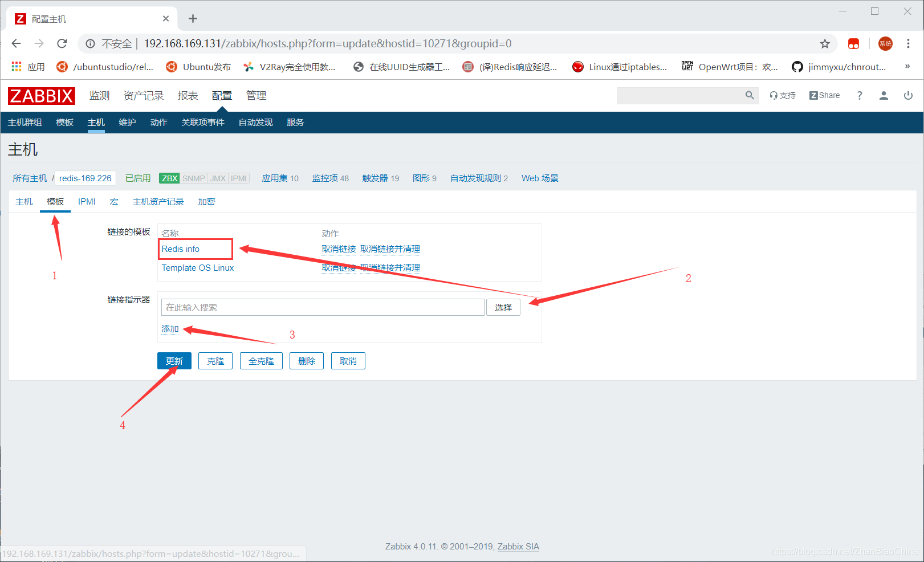Click the browser forward arrow
Screen dimensions: 924x562
(39, 43)
